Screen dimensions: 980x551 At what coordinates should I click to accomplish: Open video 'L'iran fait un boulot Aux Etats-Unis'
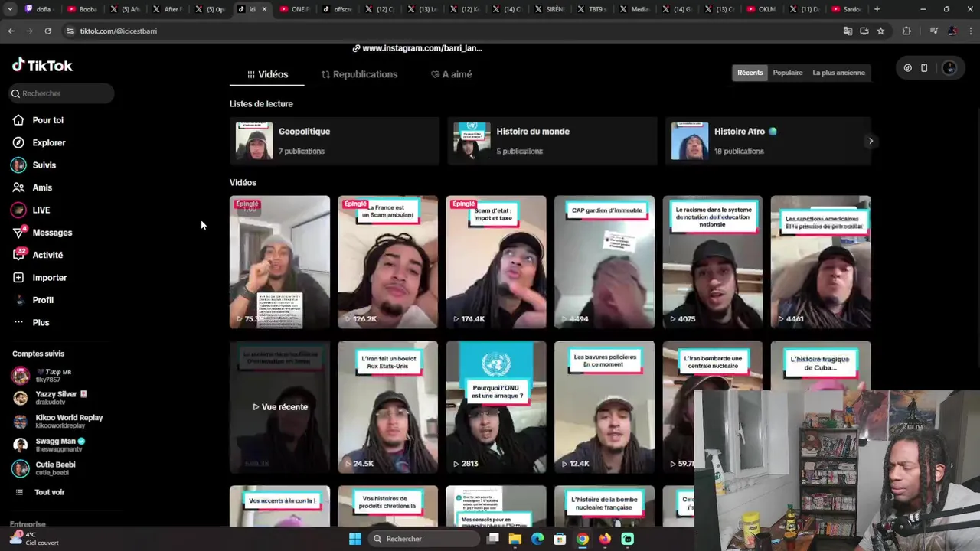click(x=388, y=407)
